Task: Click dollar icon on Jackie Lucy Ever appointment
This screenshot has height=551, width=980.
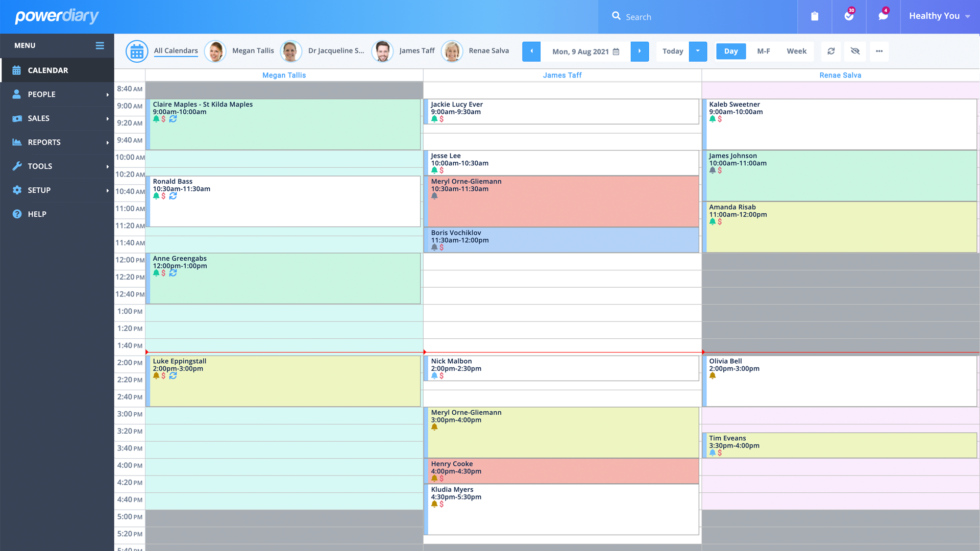Action: 442,119
